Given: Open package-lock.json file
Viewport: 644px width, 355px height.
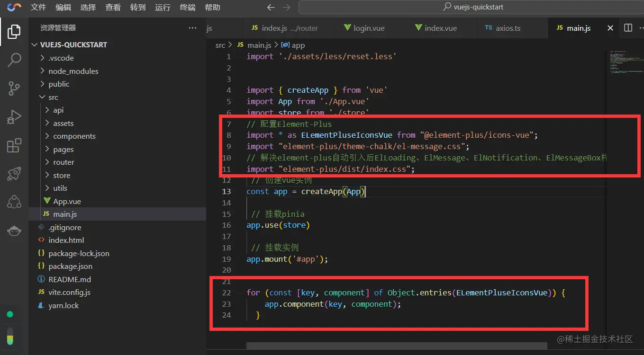Looking at the screenshot, I should [x=117, y=253].
